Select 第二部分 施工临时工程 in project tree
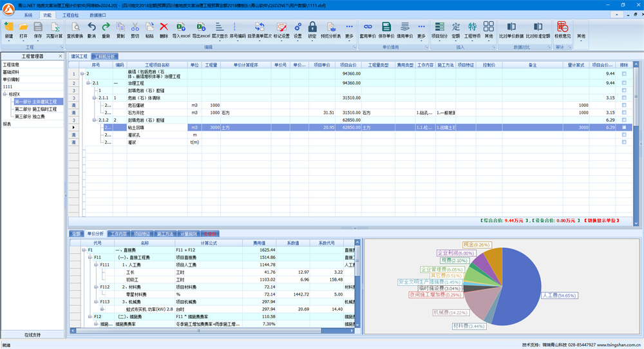The height and width of the screenshot is (349, 644). coord(35,109)
